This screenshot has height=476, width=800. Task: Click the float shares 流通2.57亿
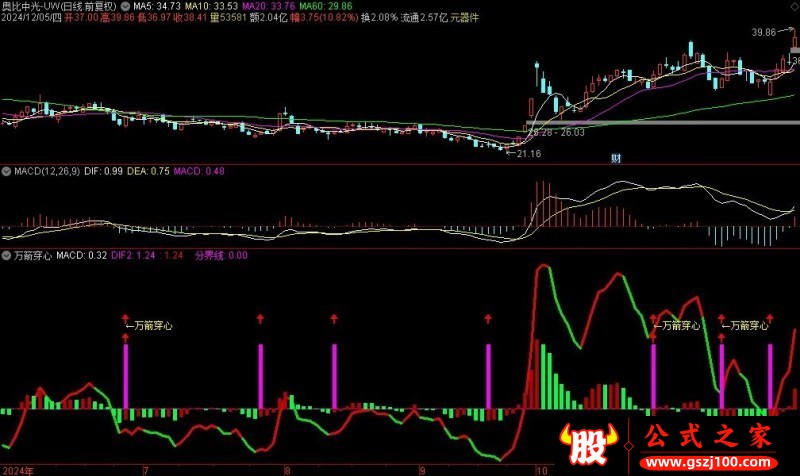coord(424,18)
